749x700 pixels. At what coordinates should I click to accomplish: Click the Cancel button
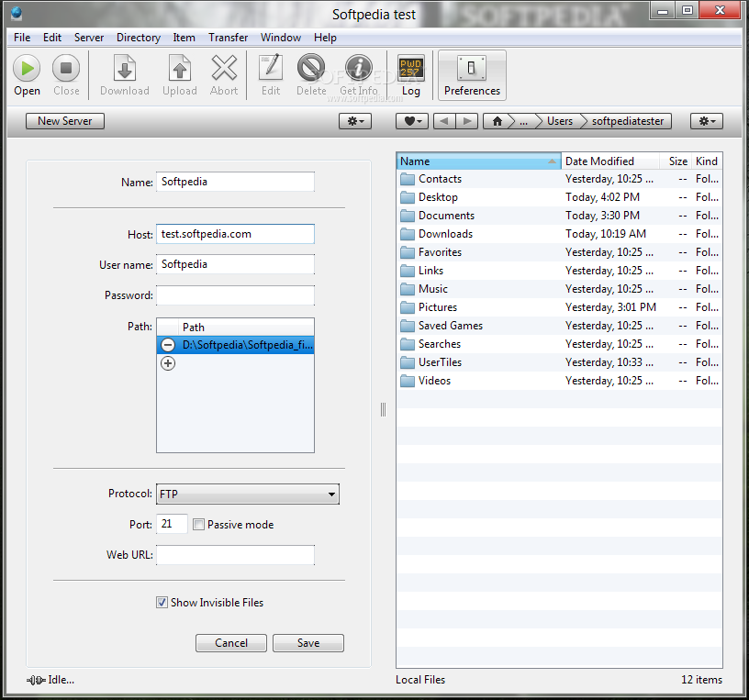click(231, 643)
